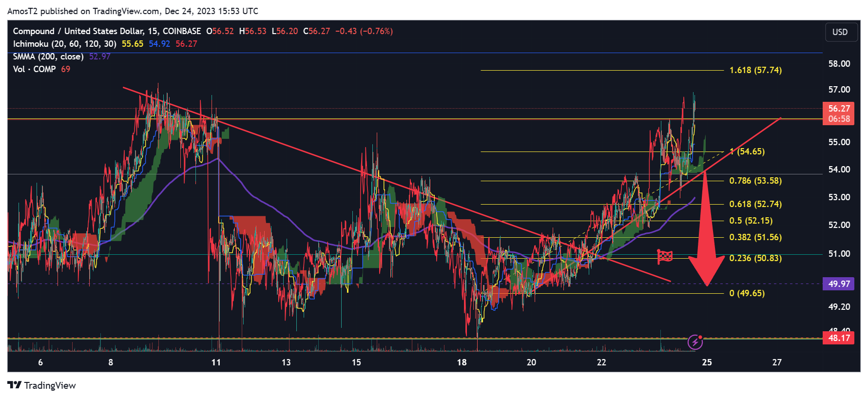Click the low value L56.20
Screen dimensions: 868x398
(285, 31)
